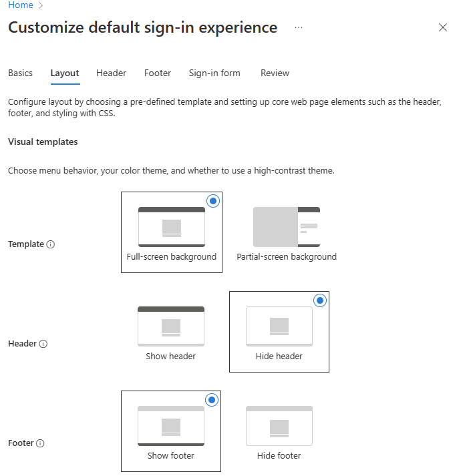The width and height of the screenshot is (461, 476).
Task: Click the Partial-screen background preview image
Action: tap(287, 227)
